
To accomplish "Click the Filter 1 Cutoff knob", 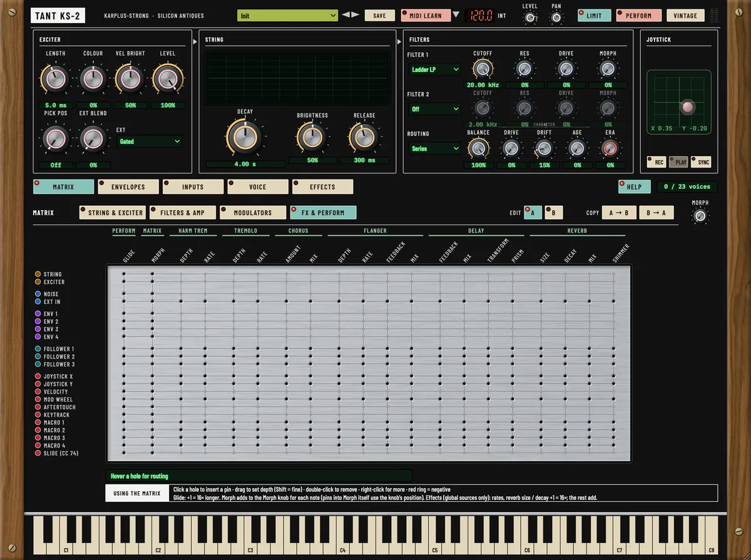I will [x=483, y=69].
